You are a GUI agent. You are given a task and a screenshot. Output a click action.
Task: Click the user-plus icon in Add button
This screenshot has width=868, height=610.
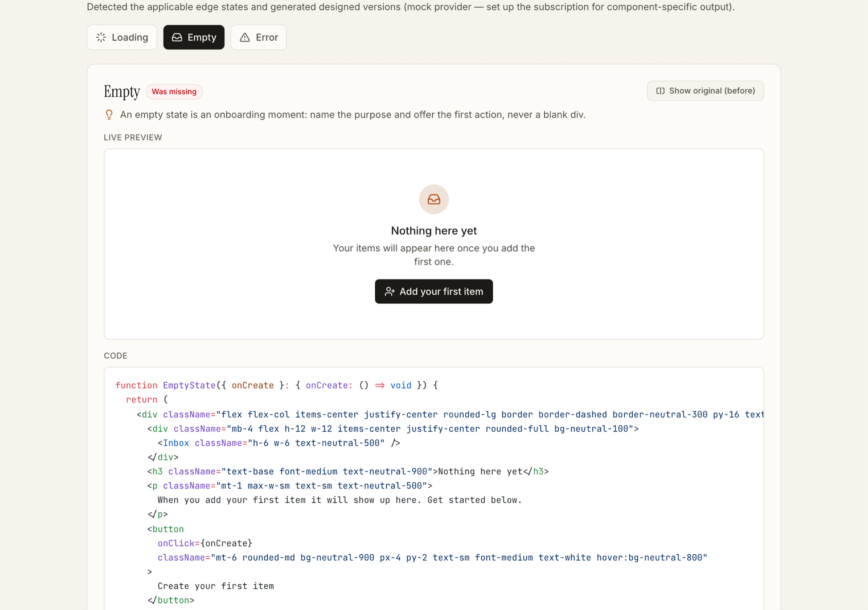tap(390, 291)
